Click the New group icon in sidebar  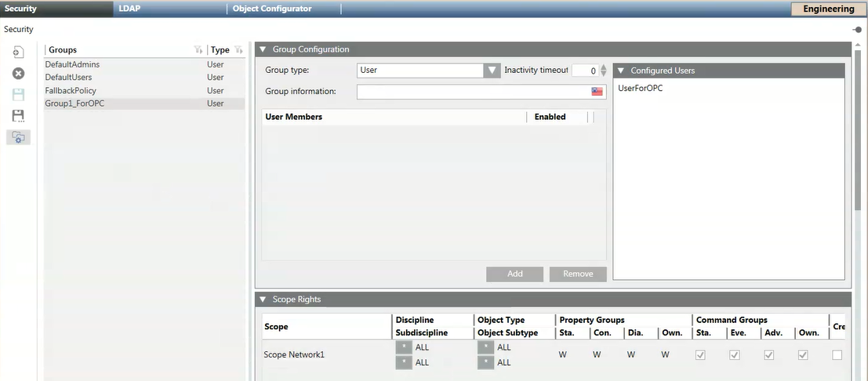pyautogui.click(x=18, y=52)
